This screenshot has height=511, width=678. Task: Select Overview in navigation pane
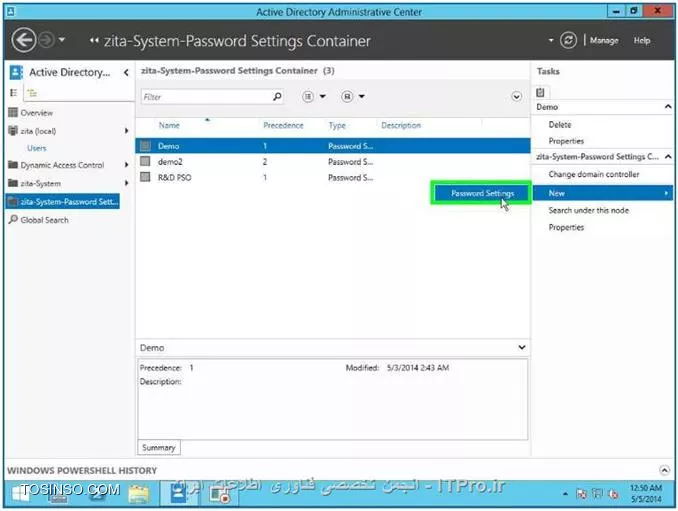(x=36, y=113)
